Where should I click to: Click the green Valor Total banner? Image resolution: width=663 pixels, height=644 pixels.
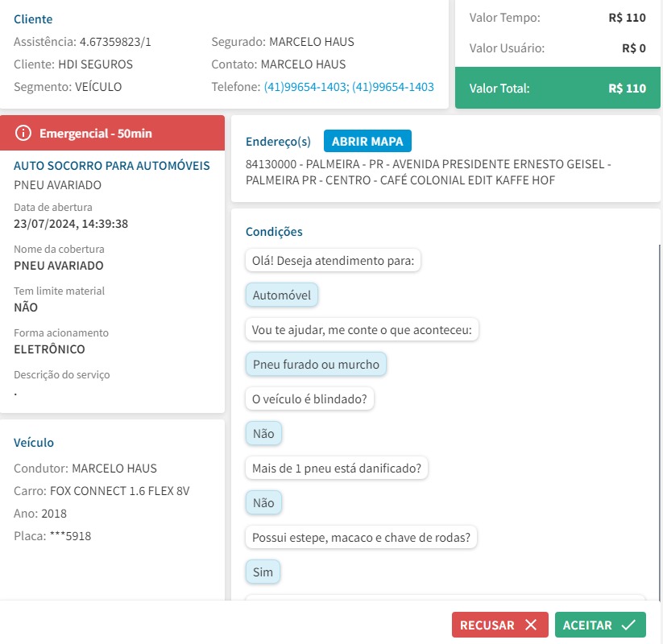pyautogui.click(x=557, y=88)
